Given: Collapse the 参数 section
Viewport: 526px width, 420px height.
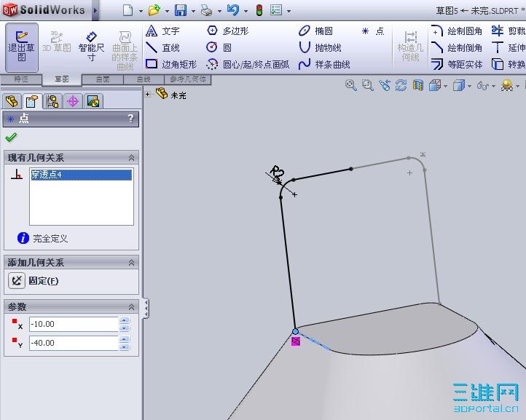Looking at the screenshot, I should 131,306.
